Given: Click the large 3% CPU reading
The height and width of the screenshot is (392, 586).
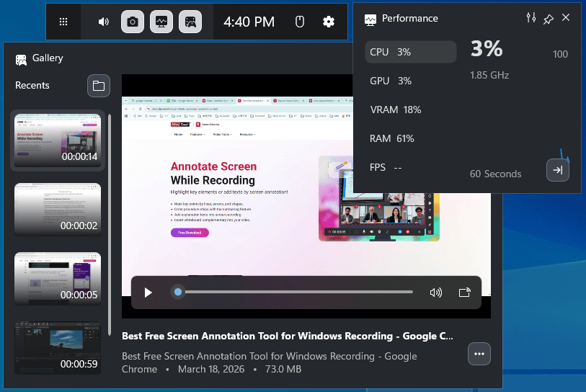Looking at the screenshot, I should 487,48.
